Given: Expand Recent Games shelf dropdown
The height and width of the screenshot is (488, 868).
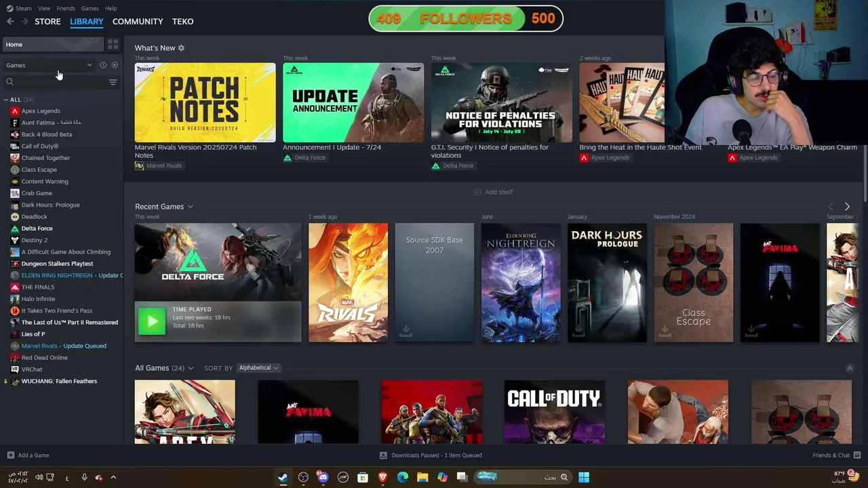Looking at the screenshot, I should 191,207.
